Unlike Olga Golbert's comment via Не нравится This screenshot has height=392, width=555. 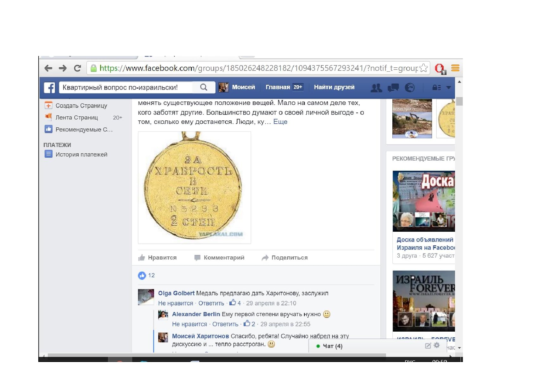pyautogui.click(x=176, y=303)
